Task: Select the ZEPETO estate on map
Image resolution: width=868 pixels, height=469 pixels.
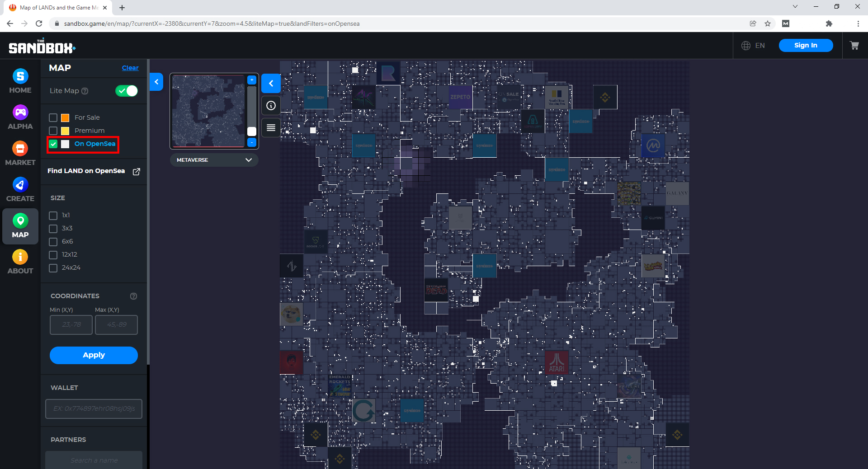Action: click(x=460, y=97)
